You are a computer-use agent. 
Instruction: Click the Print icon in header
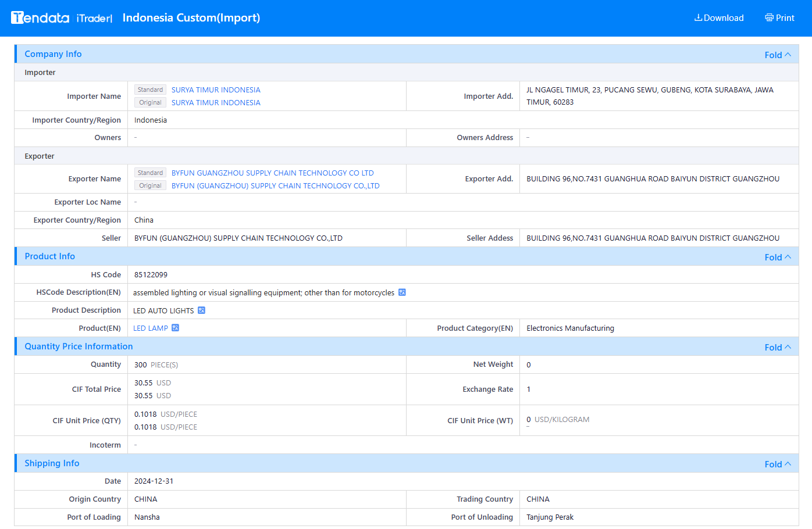(769, 17)
